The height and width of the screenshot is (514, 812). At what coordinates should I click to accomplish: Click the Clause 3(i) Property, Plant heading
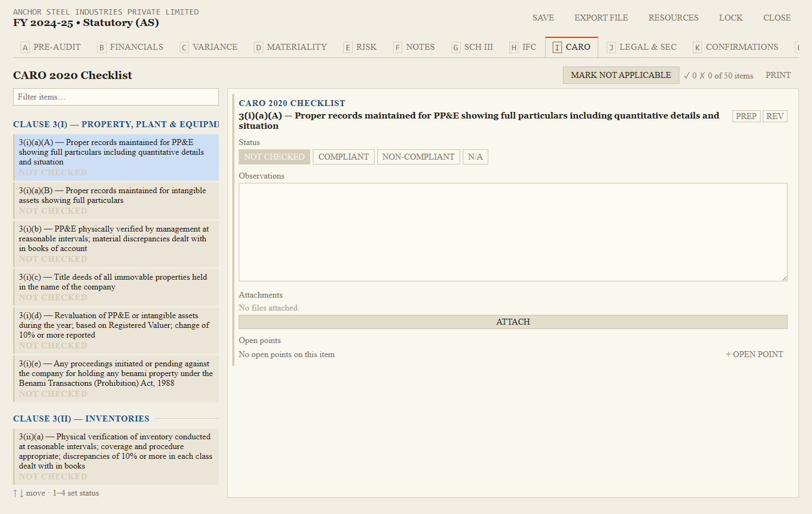(x=116, y=124)
